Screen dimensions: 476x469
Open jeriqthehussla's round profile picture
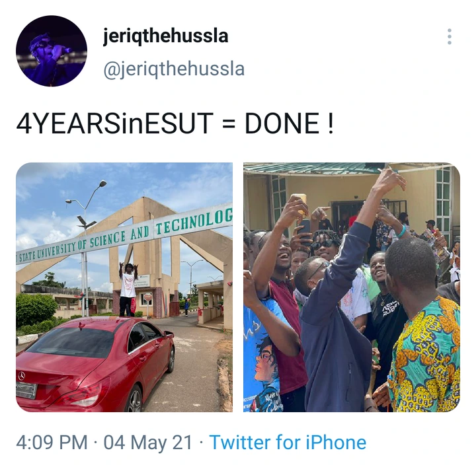(x=52, y=51)
